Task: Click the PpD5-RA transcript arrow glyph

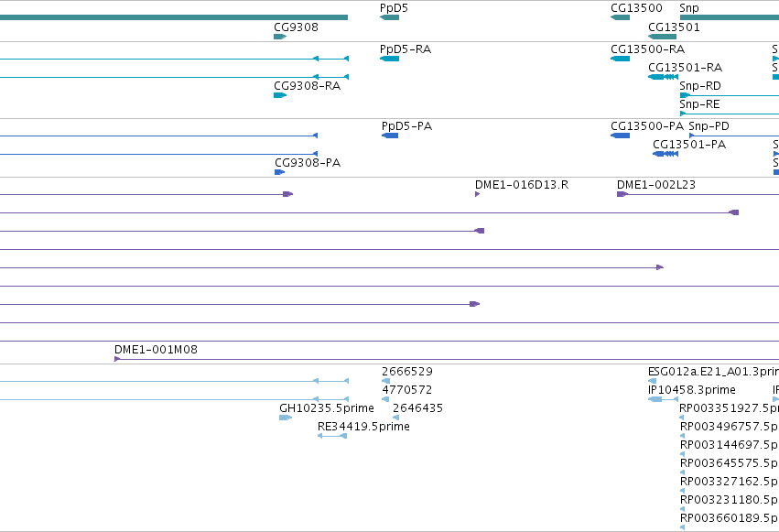Action: 390,60
